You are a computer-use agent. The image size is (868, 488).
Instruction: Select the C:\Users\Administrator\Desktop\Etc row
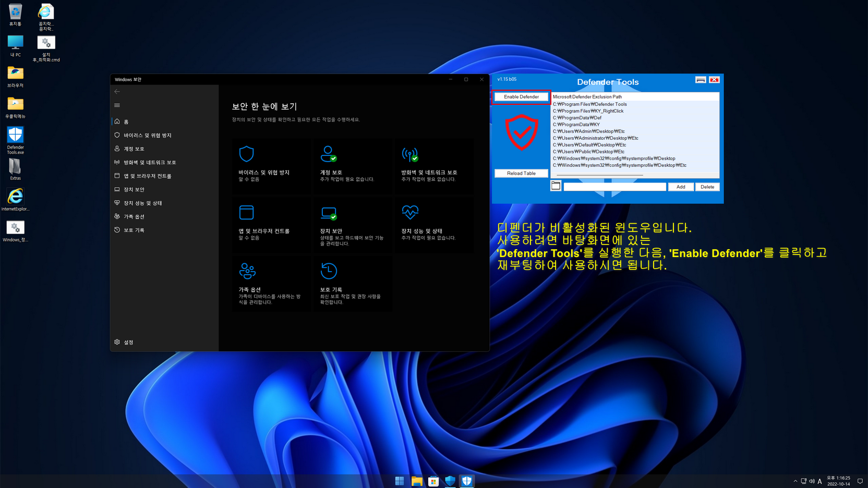click(x=635, y=138)
